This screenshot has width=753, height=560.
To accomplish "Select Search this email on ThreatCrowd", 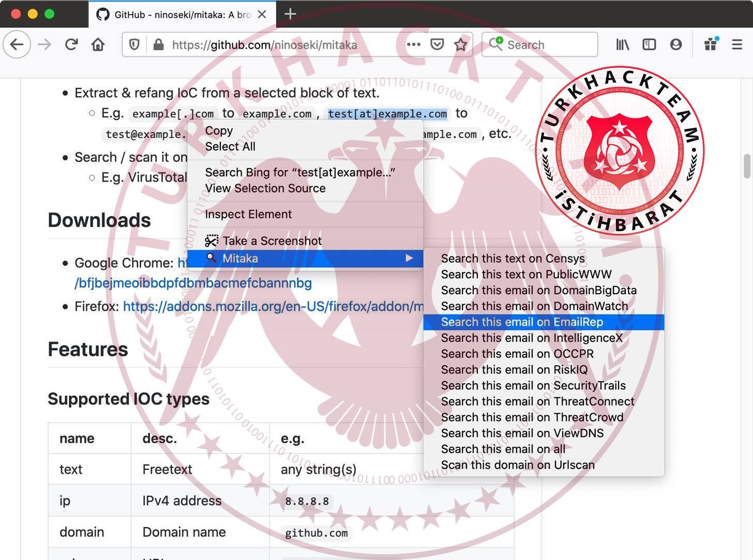I will pyautogui.click(x=544, y=417).
